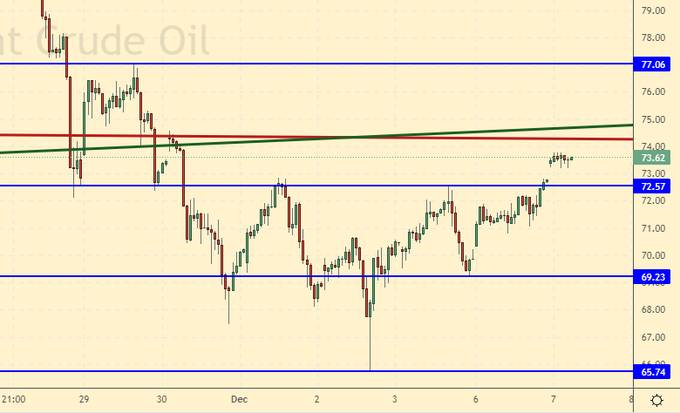The image size is (680, 413).
Task: Click the 72.57 price level label
Action: pos(653,186)
